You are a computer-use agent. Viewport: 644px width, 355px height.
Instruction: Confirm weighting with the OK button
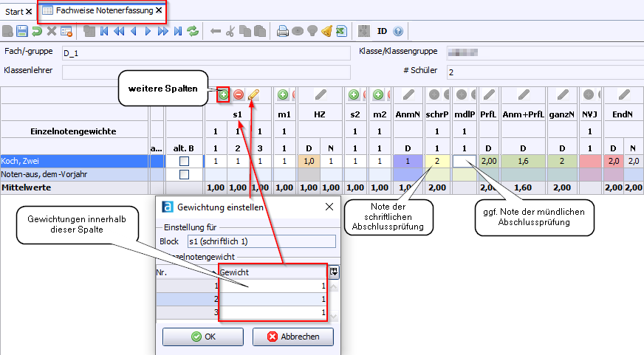coord(203,337)
